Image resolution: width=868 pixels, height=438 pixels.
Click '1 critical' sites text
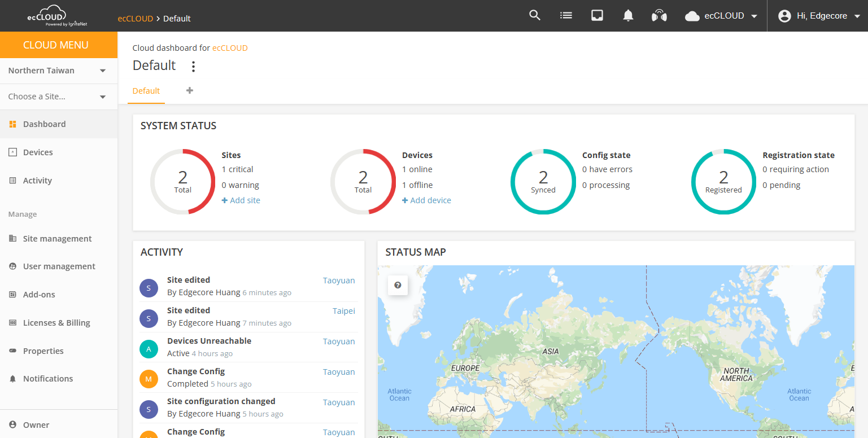pyautogui.click(x=237, y=169)
